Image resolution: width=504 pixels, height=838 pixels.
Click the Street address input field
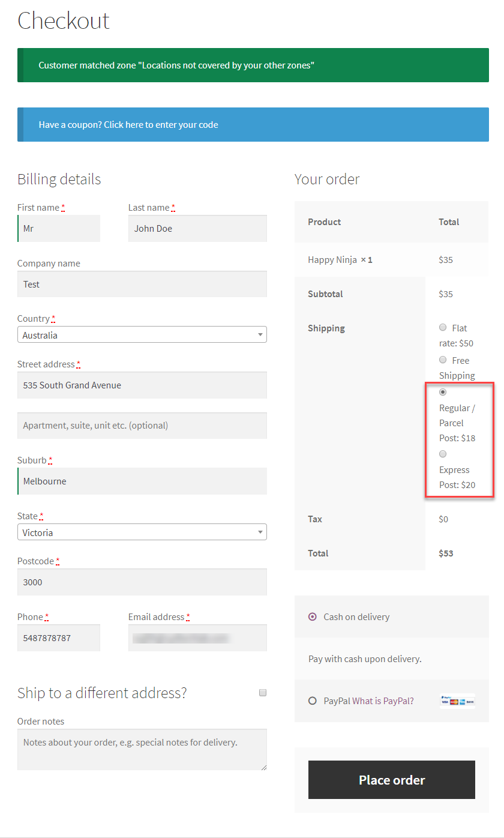142,385
